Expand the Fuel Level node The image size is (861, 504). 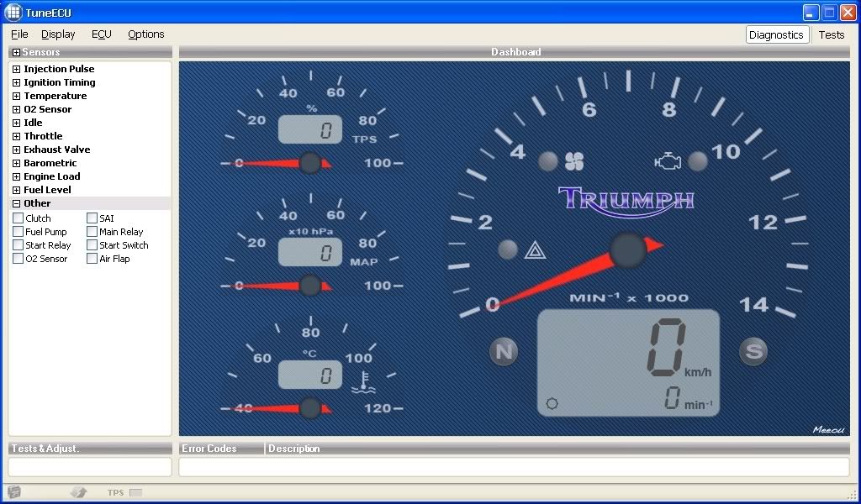[17, 191]
